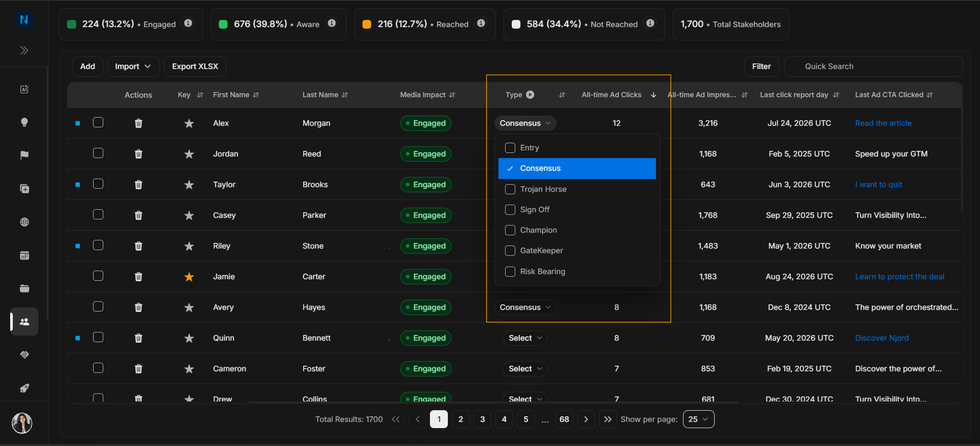Open Alex Morgan's Consensus type dropdown
The image size is (980, 446).
pyautogui.click(x=525, y=123)
